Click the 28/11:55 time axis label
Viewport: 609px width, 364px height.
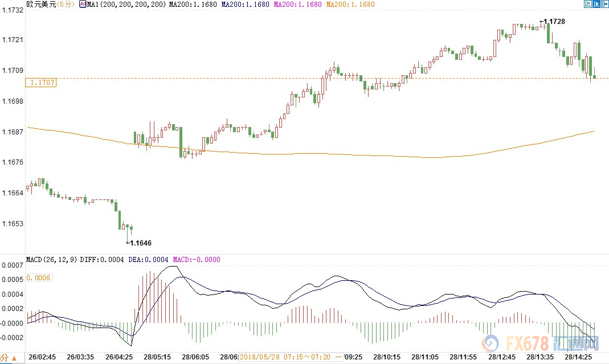(463, 357)
